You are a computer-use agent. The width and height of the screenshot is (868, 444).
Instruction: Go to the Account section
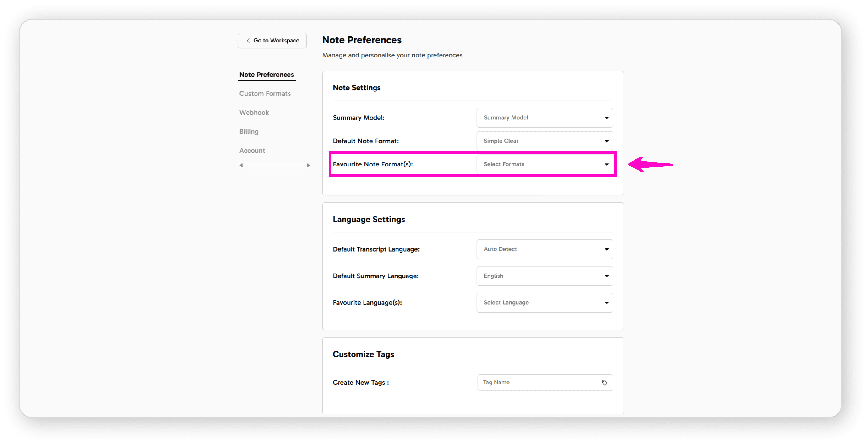pyautogui.click(x=252, y=150)
